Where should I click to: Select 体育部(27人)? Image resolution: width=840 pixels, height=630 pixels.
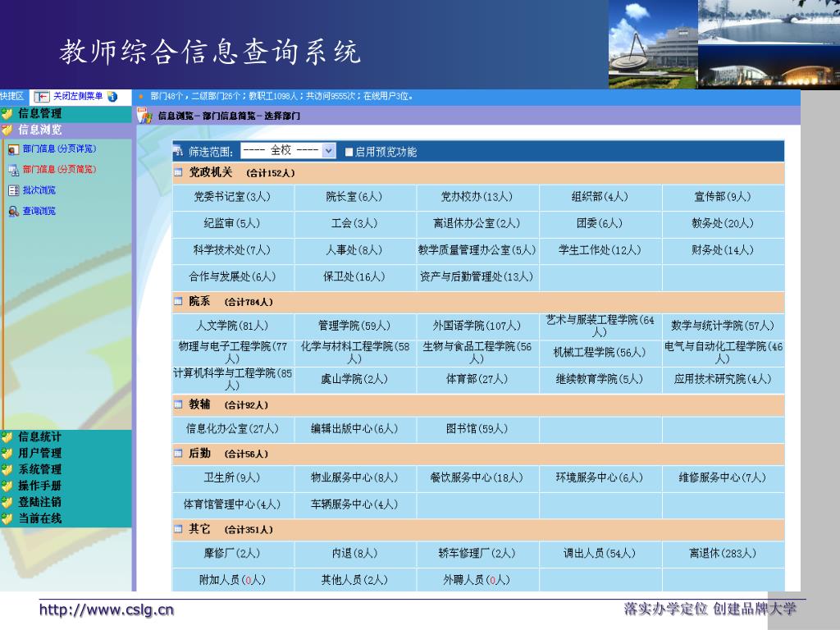(x=477, y=379)
